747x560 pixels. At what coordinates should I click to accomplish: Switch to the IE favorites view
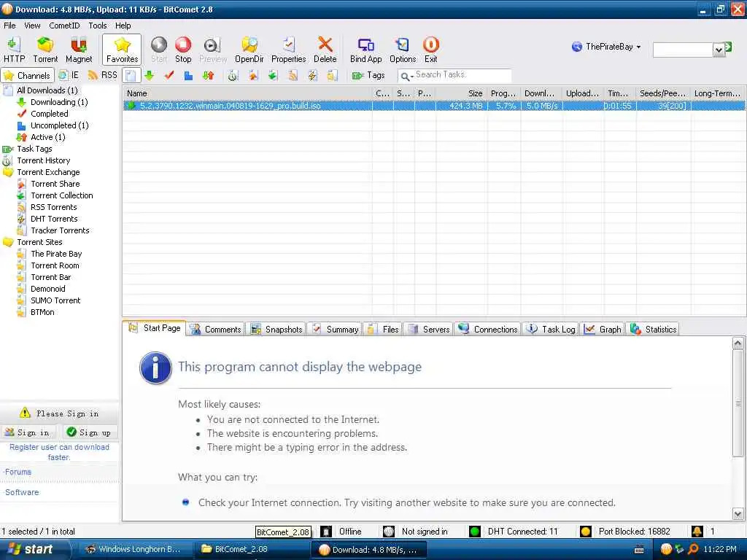[x=69, y=75]
